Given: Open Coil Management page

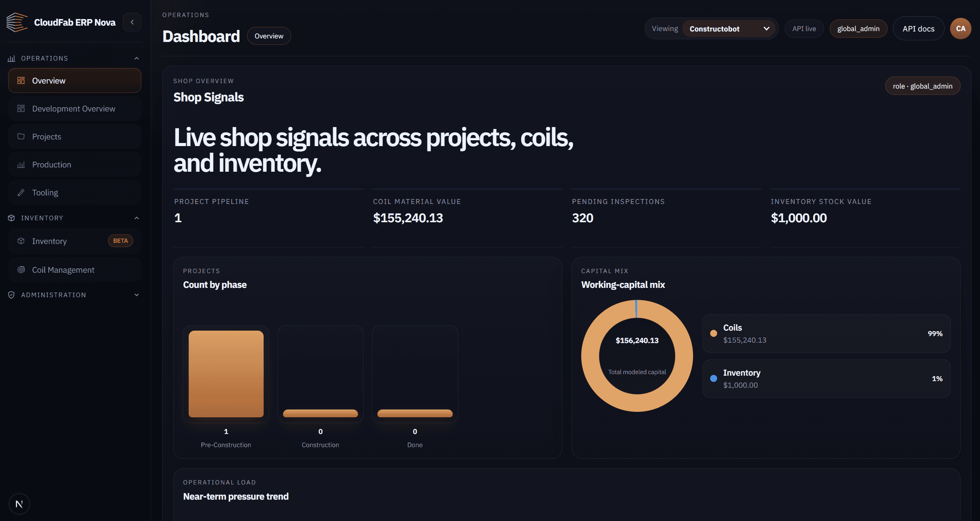Looking at the screenshot, I should [x=75, y=270].
